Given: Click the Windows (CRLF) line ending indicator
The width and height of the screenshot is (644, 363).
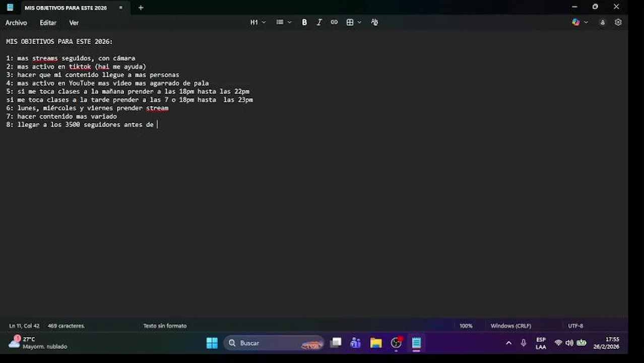Looking at the screenshot, I should (511, 326).
